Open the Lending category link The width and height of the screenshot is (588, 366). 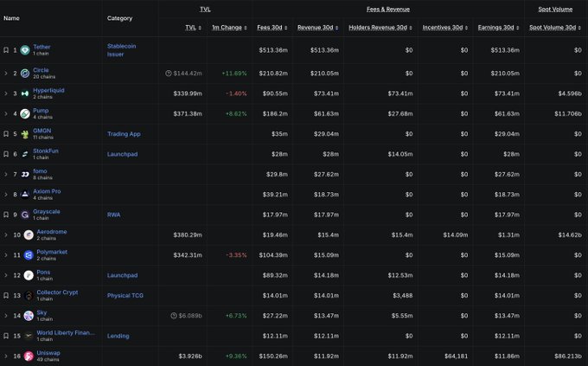pyautogui.click(x=118, y=336)
